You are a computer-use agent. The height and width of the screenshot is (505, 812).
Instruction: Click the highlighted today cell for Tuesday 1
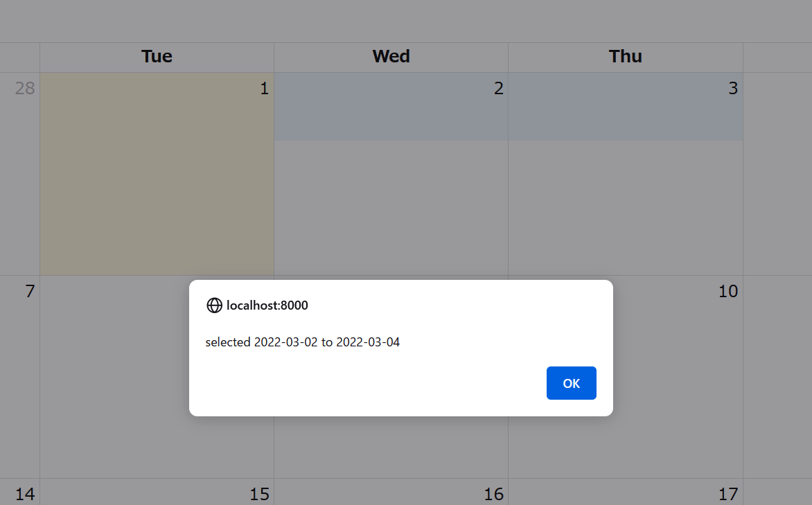(157, 174)
